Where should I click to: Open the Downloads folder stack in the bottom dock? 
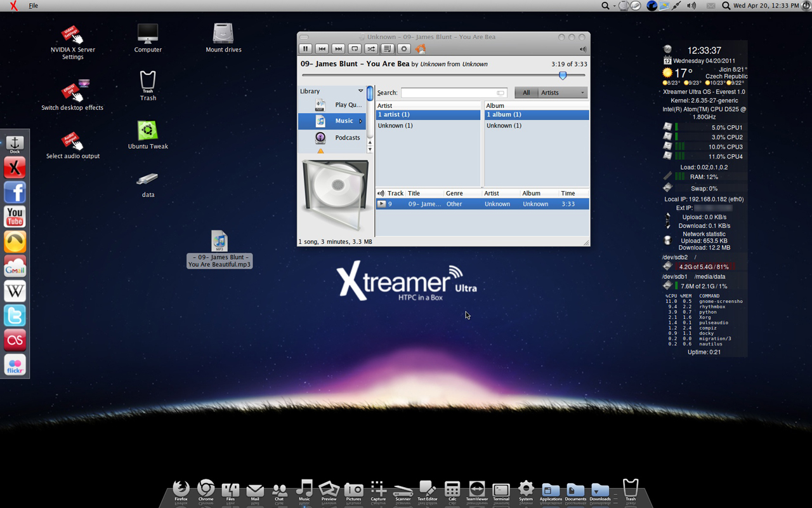pyautogui.click(x=599, y=491)
